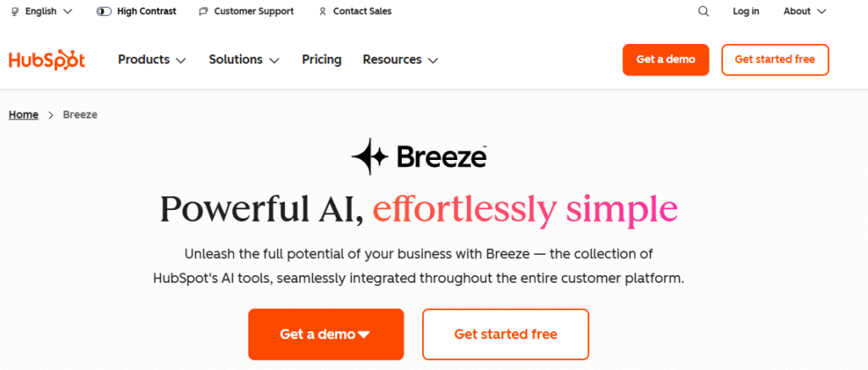Click header Get started free button

pyautogui.click(x=775, y=60)
